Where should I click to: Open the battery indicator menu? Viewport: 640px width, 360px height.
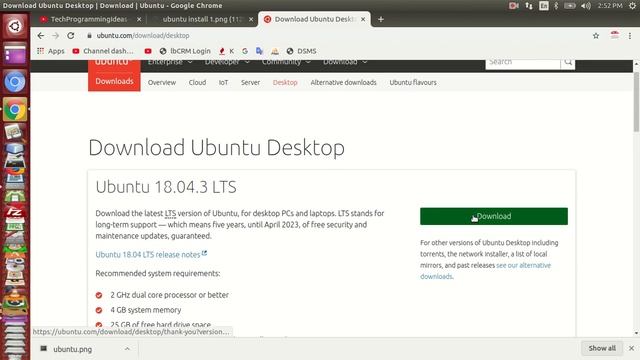coord(570,6)
